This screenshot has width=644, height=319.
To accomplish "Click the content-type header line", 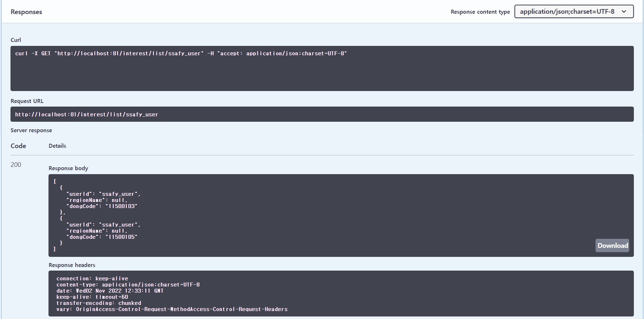I will point(128,285).
